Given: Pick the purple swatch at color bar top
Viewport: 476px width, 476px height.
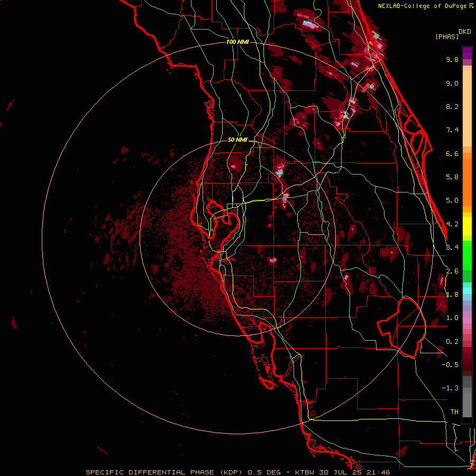Looking at the screenshot, I should click(467, 53).
